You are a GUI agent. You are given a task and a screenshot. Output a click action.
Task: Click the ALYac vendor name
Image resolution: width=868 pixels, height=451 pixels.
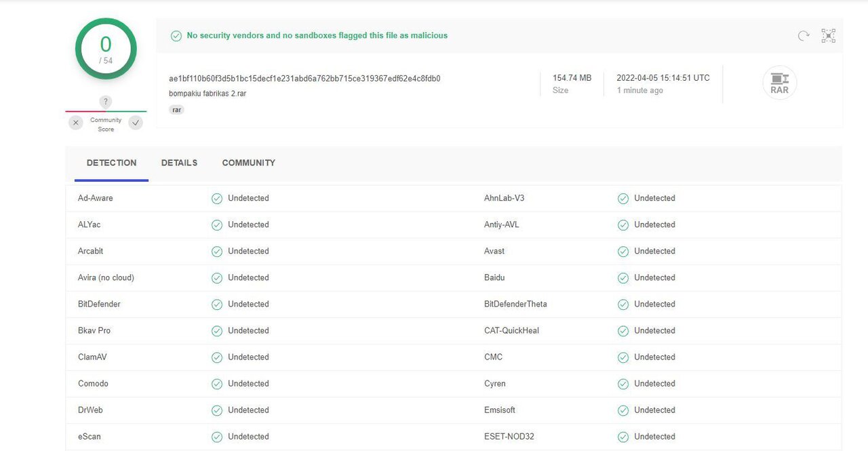[89, 224]
